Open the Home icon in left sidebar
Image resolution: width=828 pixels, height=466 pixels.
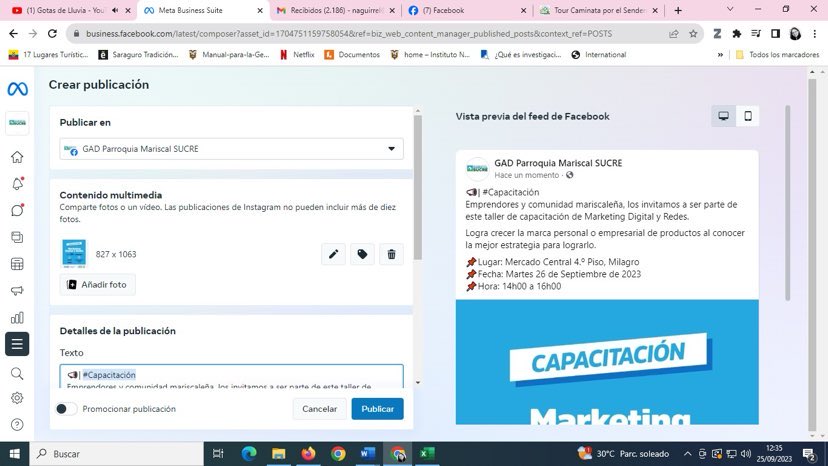coord(17,157)
